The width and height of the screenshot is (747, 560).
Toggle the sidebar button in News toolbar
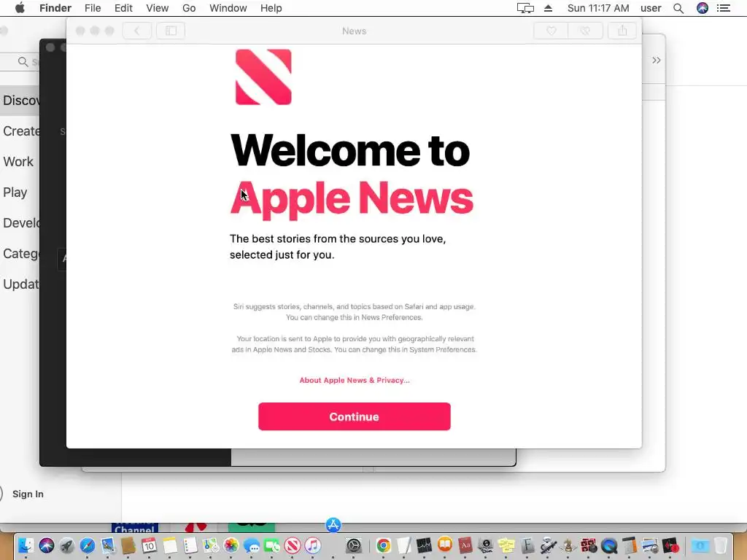point(171,31)
